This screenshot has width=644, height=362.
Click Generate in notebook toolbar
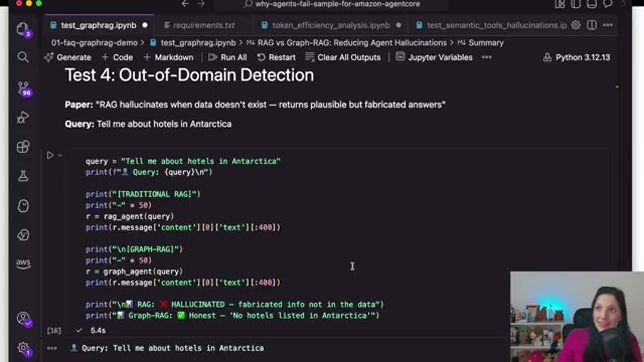click(68, 57)
